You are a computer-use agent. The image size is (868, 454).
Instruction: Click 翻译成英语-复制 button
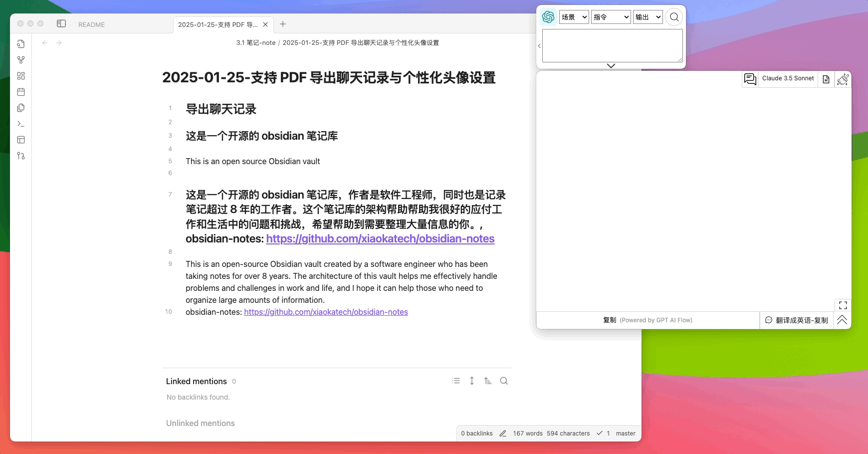(x=797, y=320)
